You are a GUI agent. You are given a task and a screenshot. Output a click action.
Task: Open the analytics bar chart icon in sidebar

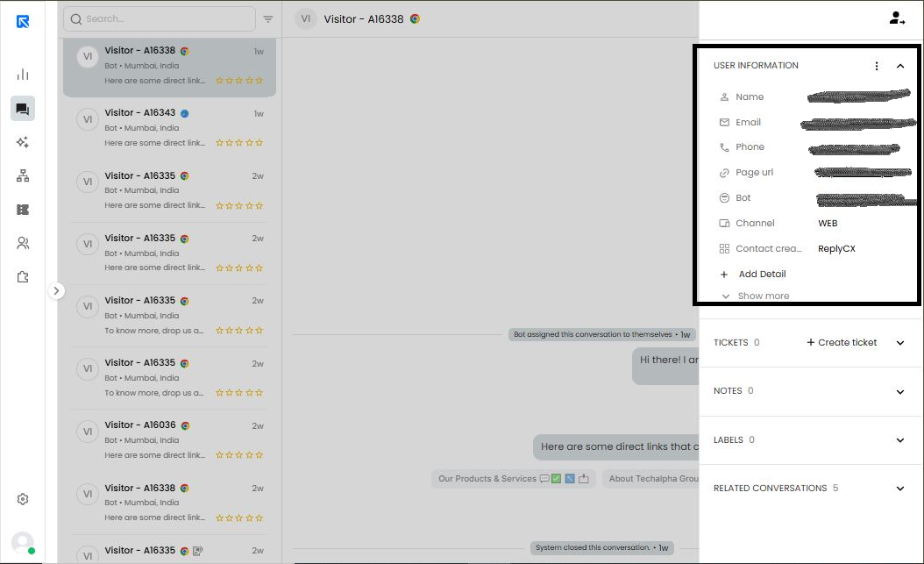[23, 75]
